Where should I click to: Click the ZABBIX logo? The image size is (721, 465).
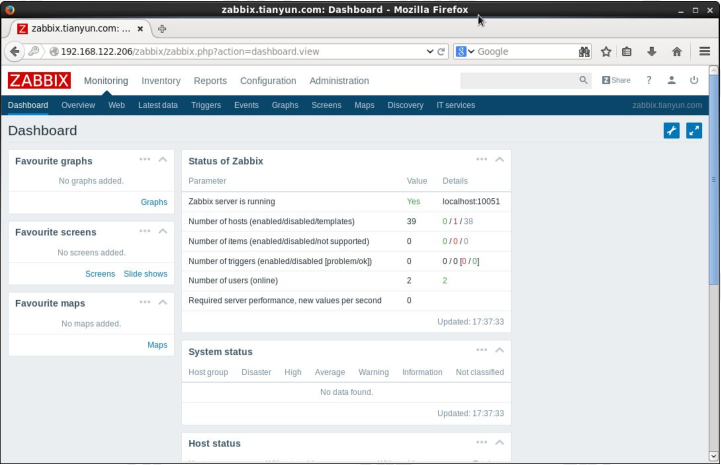click(x=39, y=80)
